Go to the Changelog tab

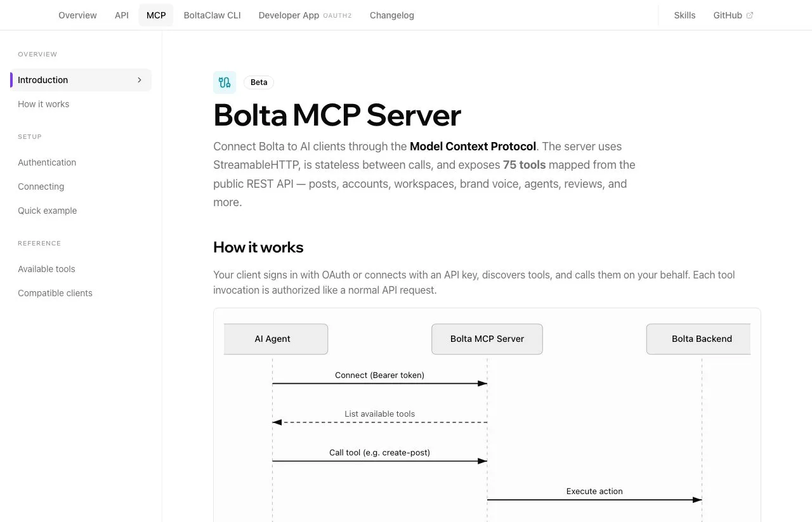click(392, 15)
